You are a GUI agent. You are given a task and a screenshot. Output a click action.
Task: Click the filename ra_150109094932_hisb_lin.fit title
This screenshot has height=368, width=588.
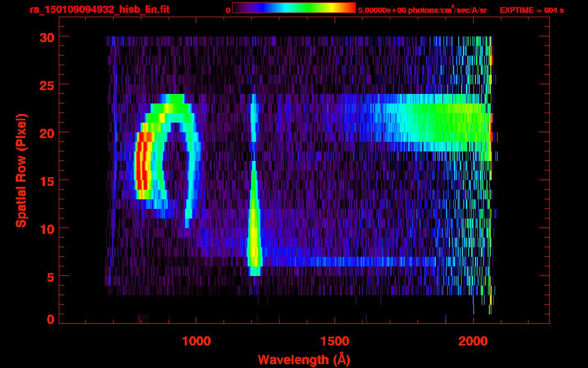(x=99, y=10)
